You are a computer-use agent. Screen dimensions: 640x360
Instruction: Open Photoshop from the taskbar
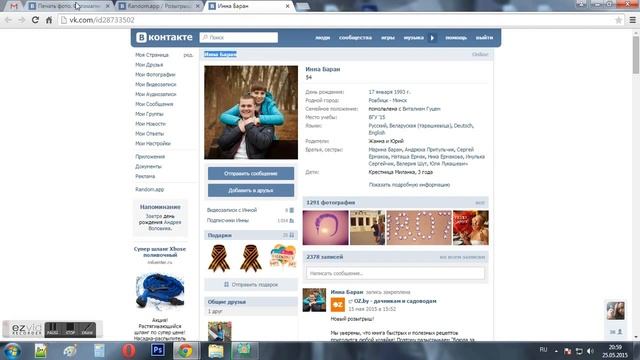[158, 351]
